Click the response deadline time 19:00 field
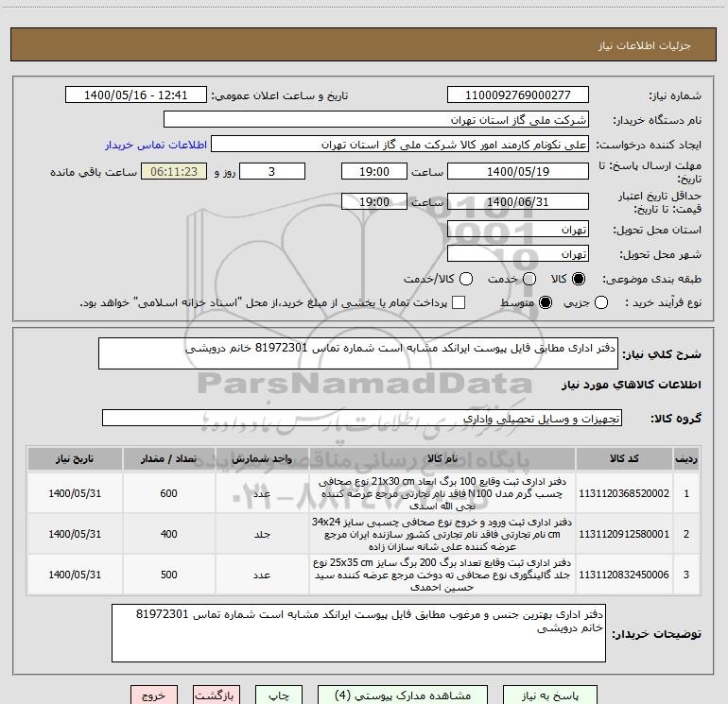 click(374, 171)
